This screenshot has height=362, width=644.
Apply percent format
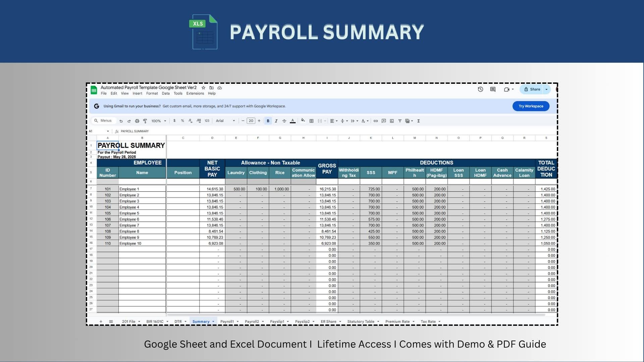(182, 121)
